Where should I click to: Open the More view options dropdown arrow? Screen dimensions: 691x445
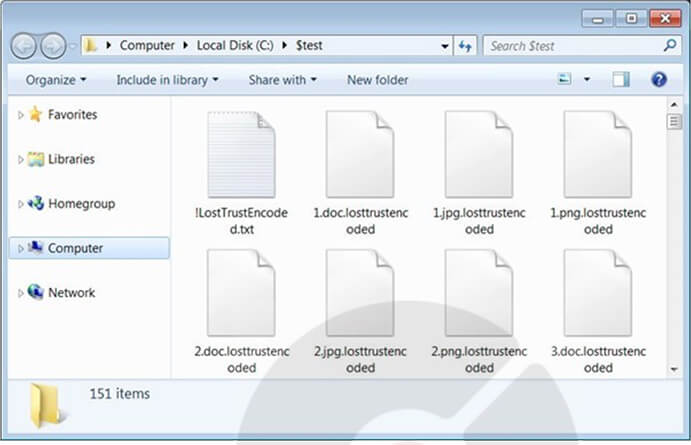click(x=587, y=80)
